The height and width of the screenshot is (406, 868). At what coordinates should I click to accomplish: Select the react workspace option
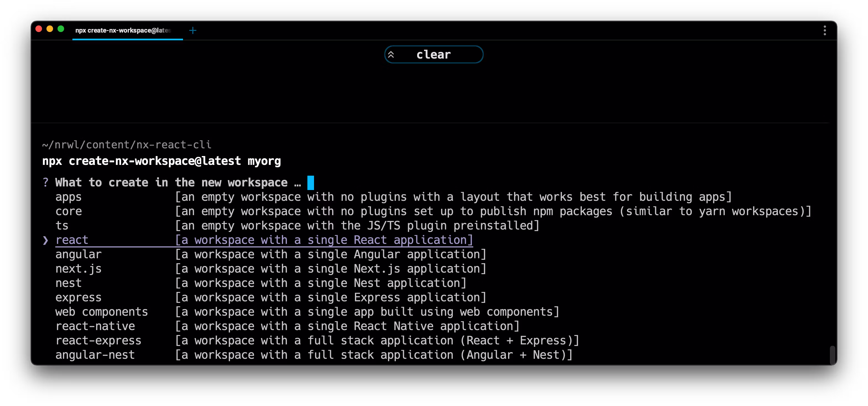click(x=72, y=240)
